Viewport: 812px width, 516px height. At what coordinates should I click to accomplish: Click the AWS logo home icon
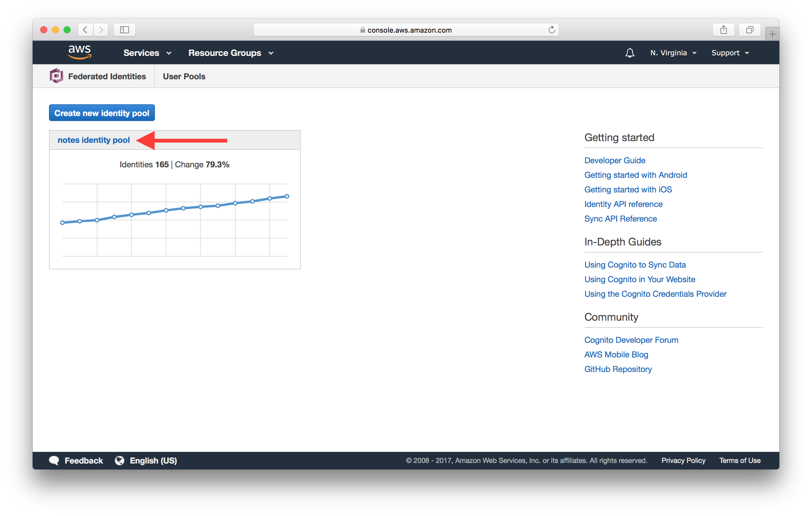point(79,53)
